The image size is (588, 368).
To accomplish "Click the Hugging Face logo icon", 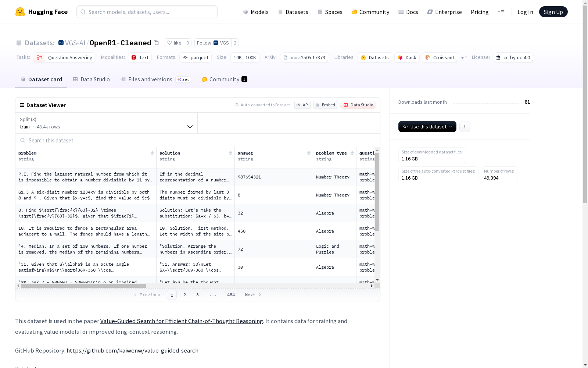I will [20, 12].
